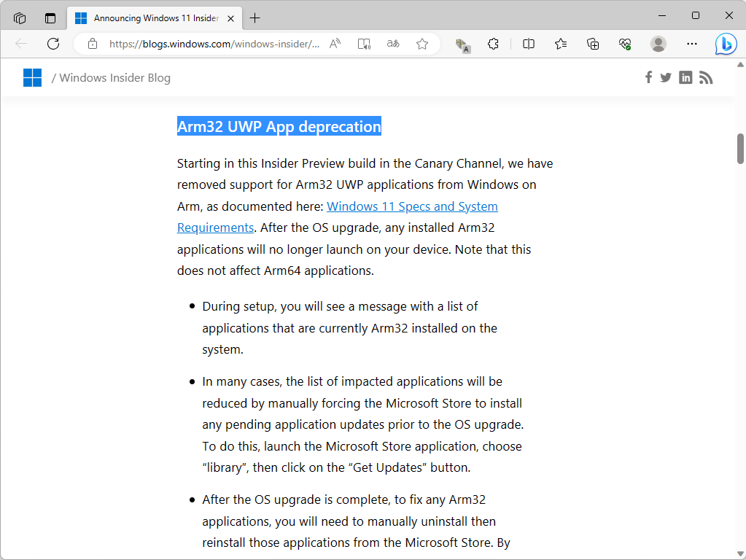The width and height of the screenshot is (746, 560).
Task: View saved passwords via the wallet icon
Action: pyautogui.click(x=462, y=44)
